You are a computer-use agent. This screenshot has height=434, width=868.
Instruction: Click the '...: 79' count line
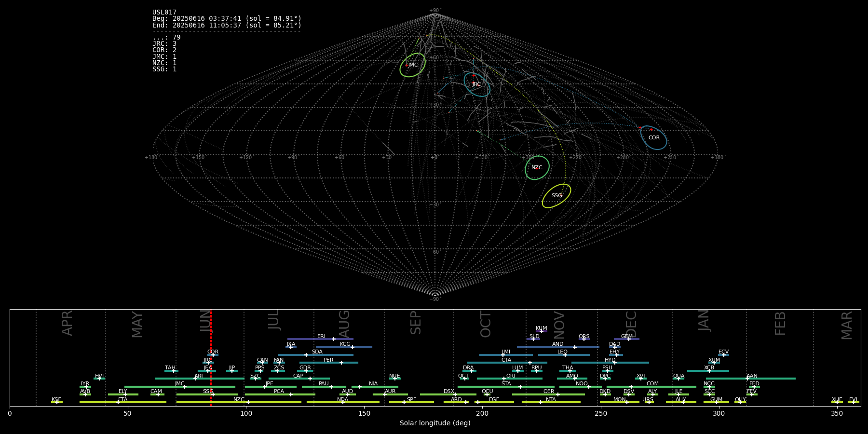click(x=166, y=38)
